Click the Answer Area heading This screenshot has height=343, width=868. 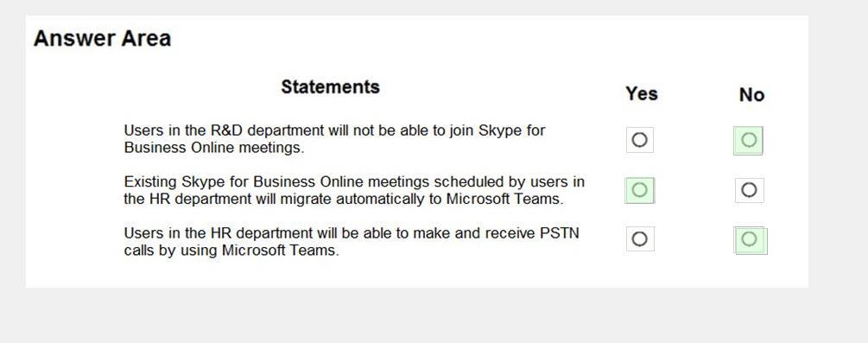point(103,39)
